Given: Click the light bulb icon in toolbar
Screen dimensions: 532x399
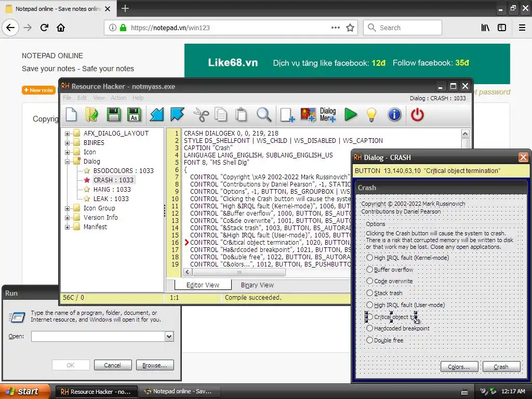Looking at the screenshot, I should click(x=371, y=115).
